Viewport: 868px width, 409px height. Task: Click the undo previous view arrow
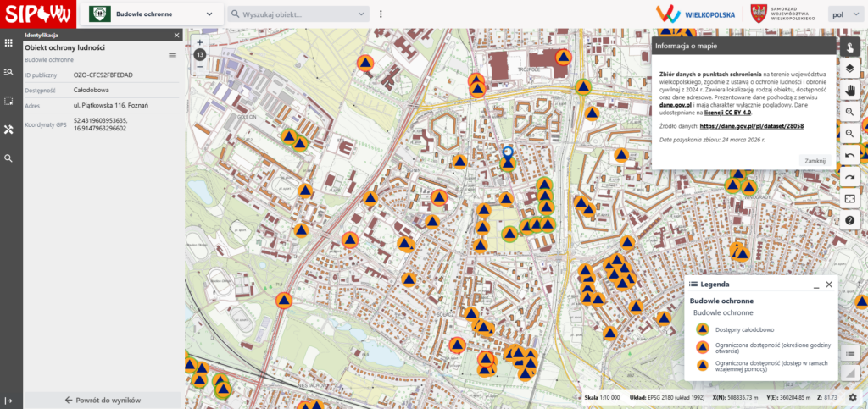pos(850,155)
